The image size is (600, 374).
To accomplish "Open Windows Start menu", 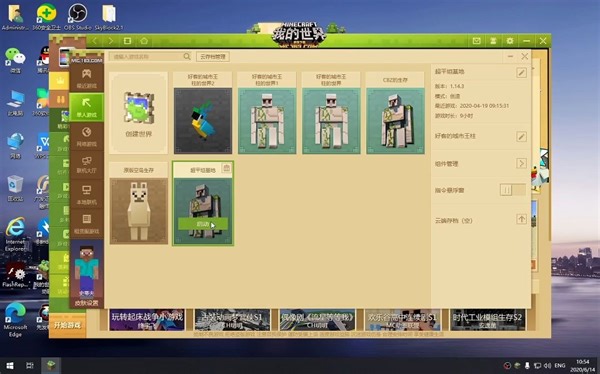I will pyautogui.click(x=10, y=366).
